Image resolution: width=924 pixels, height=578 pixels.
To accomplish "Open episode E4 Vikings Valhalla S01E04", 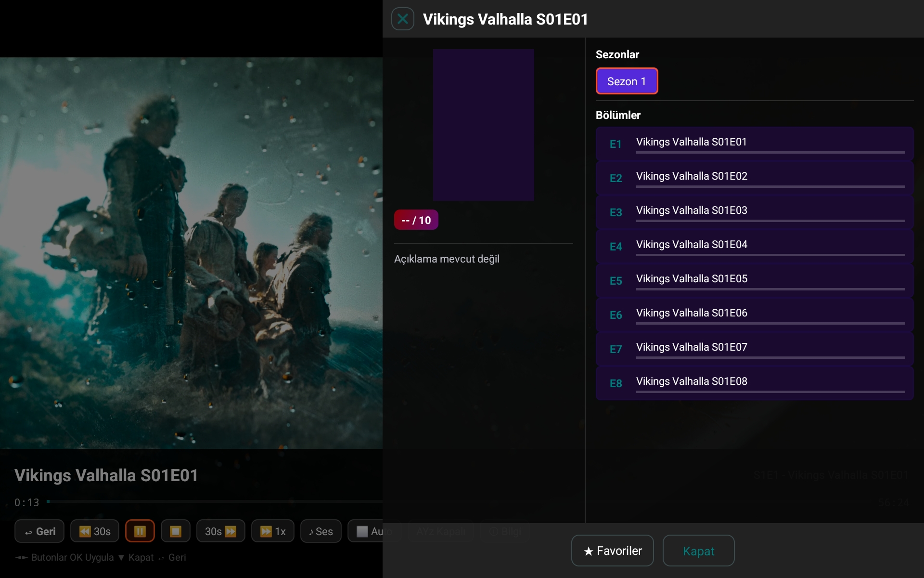I will (755, 246).
